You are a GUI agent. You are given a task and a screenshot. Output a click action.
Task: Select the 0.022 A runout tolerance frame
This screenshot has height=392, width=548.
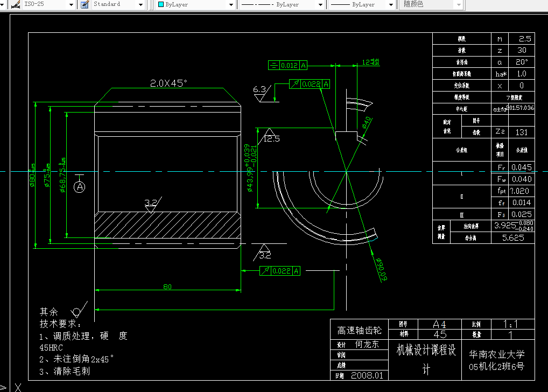(x=279, y=271)
